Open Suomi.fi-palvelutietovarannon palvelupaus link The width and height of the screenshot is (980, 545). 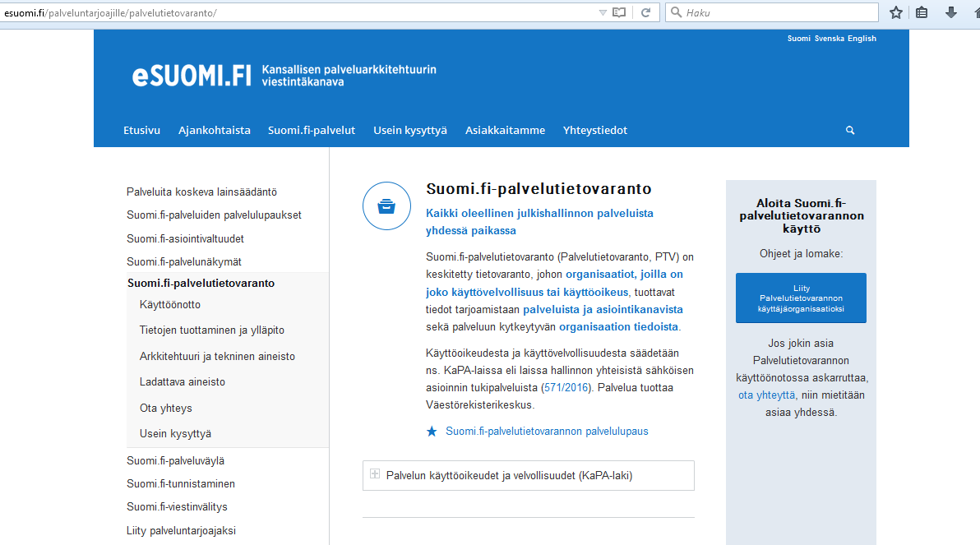pos(547,432)
